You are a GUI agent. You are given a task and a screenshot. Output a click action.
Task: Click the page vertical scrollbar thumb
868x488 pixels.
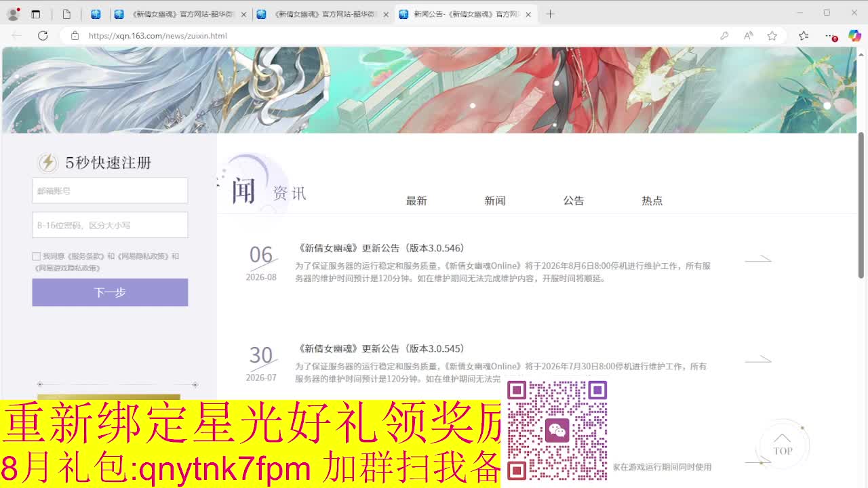[862, 205]
